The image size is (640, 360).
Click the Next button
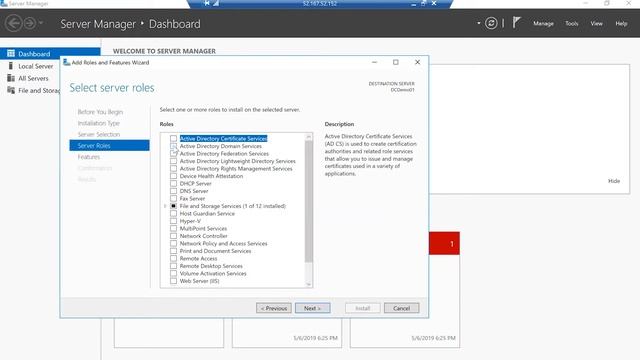[x=313, y=308]
